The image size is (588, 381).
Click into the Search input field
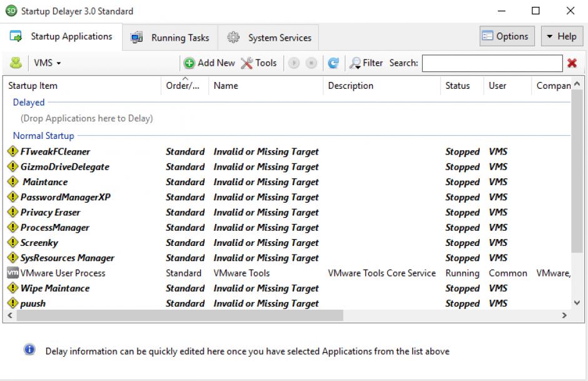(492, 63)
